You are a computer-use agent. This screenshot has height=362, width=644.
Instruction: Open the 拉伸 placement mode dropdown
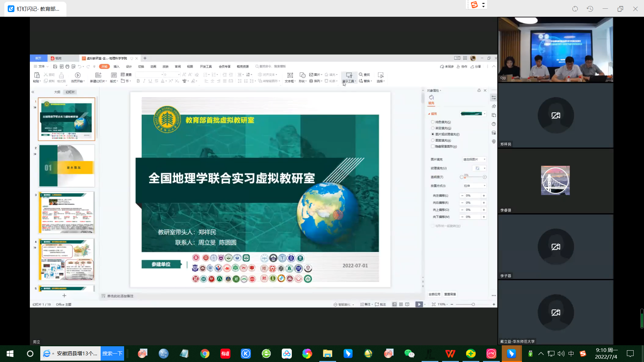tap(474, 186)
